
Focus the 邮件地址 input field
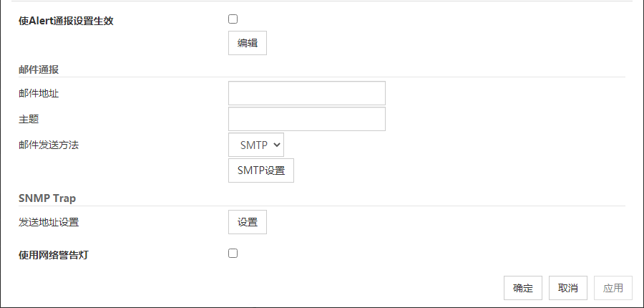[306, 93]
